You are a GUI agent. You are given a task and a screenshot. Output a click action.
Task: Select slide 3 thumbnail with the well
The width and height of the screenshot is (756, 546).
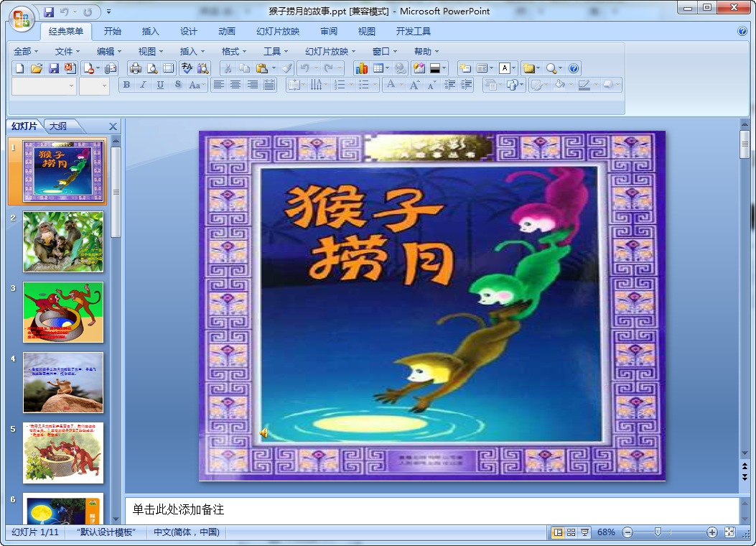tap(63, 312)
